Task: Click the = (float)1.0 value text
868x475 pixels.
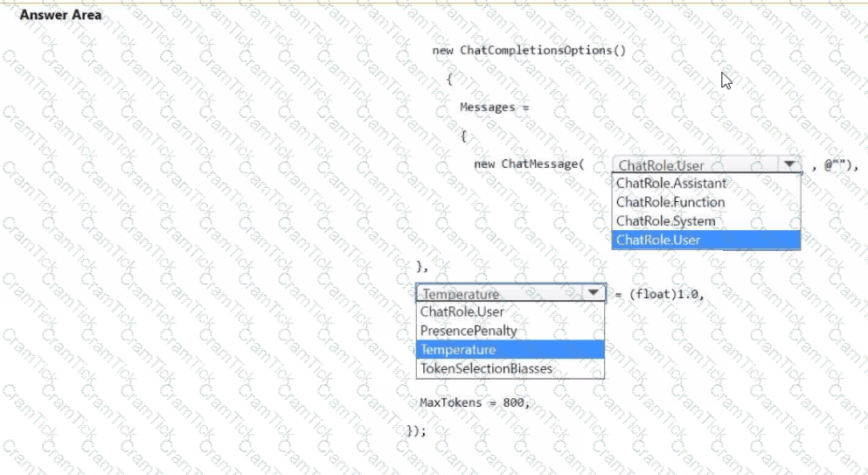Action: click(x=660, y=294)
